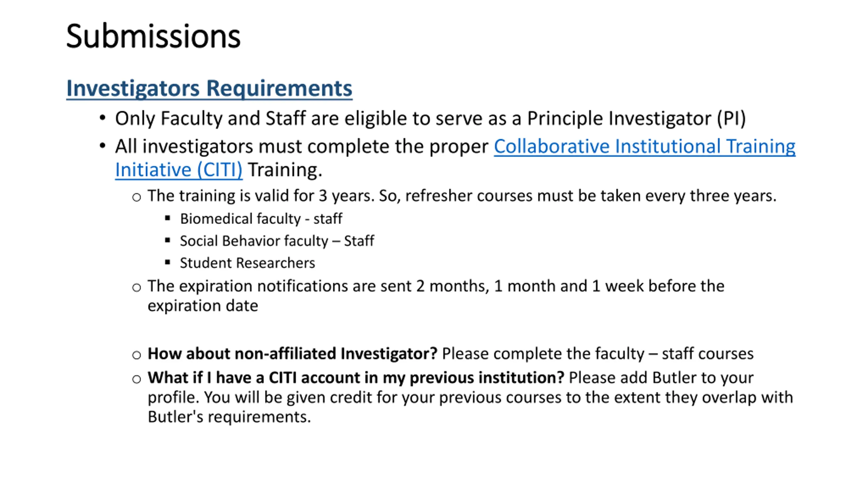Click bold 'What if I have a CITI account' question

[356, 378]
